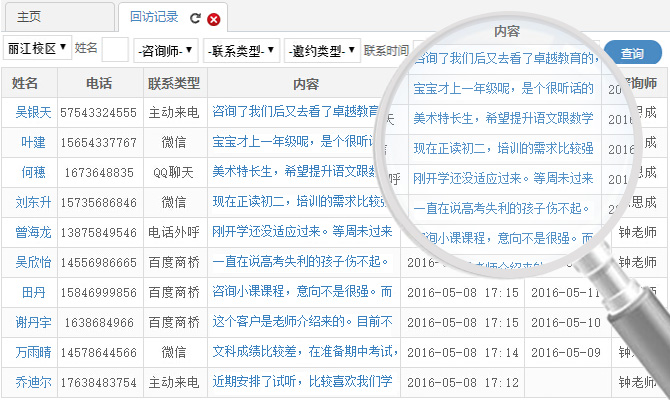Click date 2016-05-10 in 谢丹宇's row
The height and width of the screenshot is (400, 670).
(566, 323)
